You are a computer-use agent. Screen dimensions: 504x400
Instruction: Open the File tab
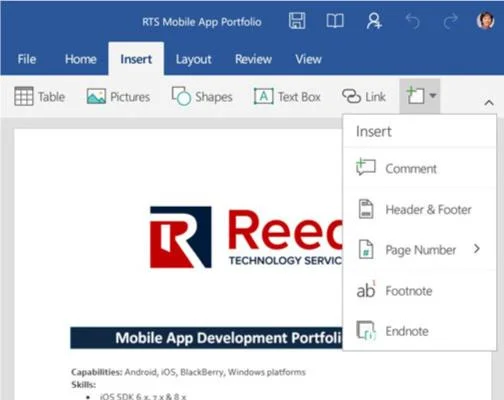[27, 59]
